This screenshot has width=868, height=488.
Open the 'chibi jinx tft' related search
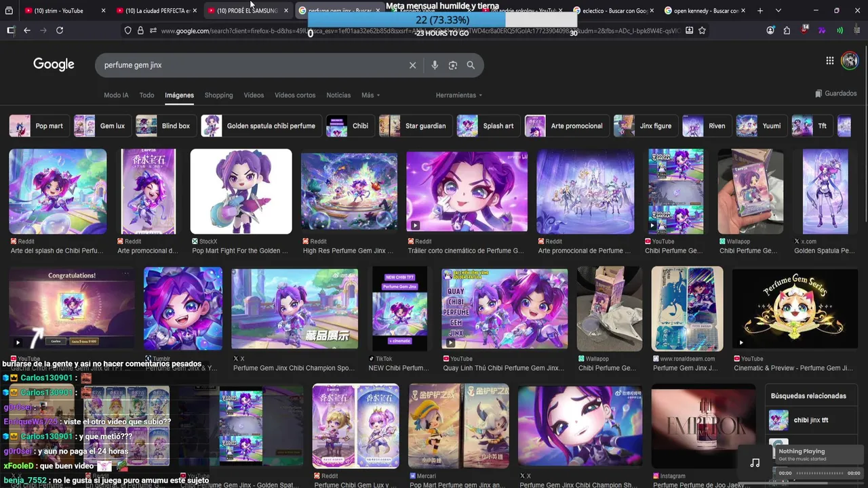[811, 420]
